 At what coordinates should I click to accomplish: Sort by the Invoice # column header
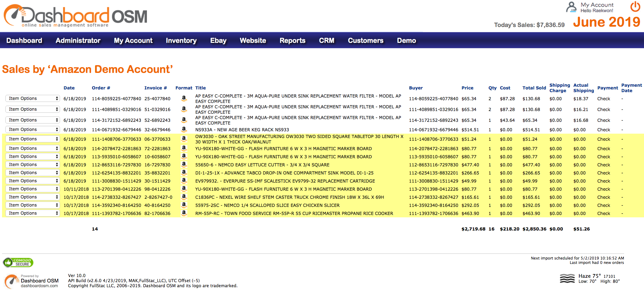(156, 88)
